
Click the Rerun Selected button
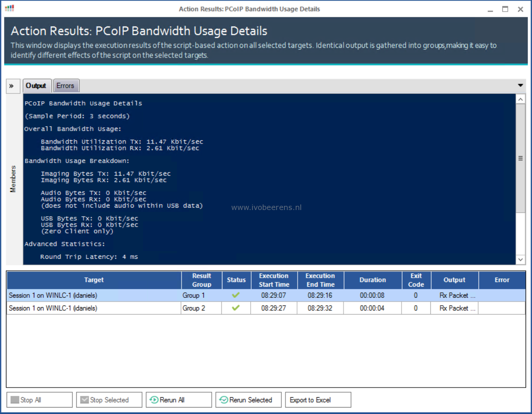coord(248,400)
